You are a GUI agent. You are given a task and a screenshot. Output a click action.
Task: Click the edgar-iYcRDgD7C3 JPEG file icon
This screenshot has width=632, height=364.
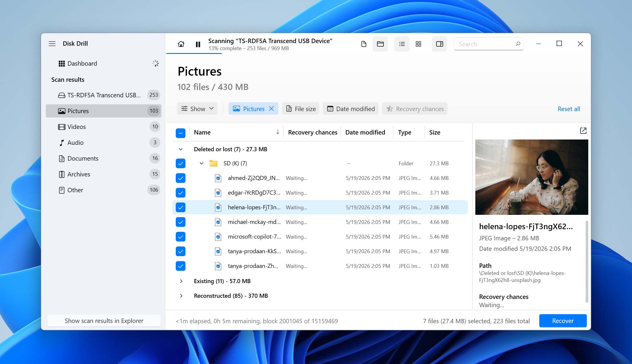[218, 193]
